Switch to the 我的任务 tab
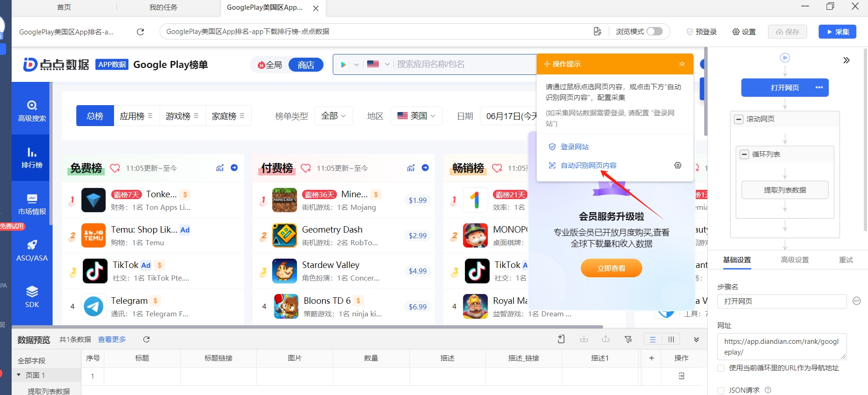 tap(163, 7)
